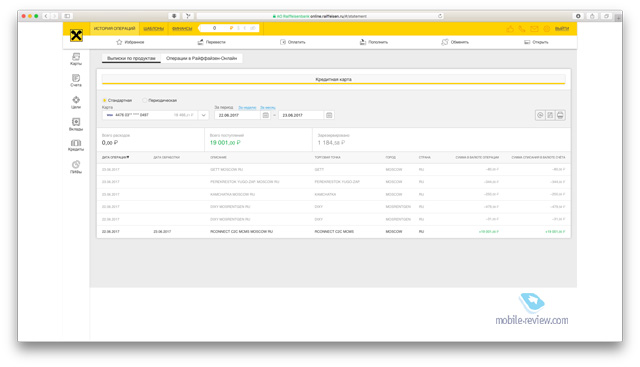Open Шаблоны menu
The width and height of the screenshot is (640, 367).
tap(153, 28)
